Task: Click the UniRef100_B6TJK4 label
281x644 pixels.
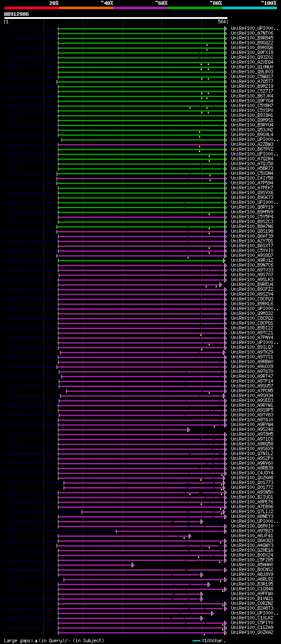Action: click(252, 96)
